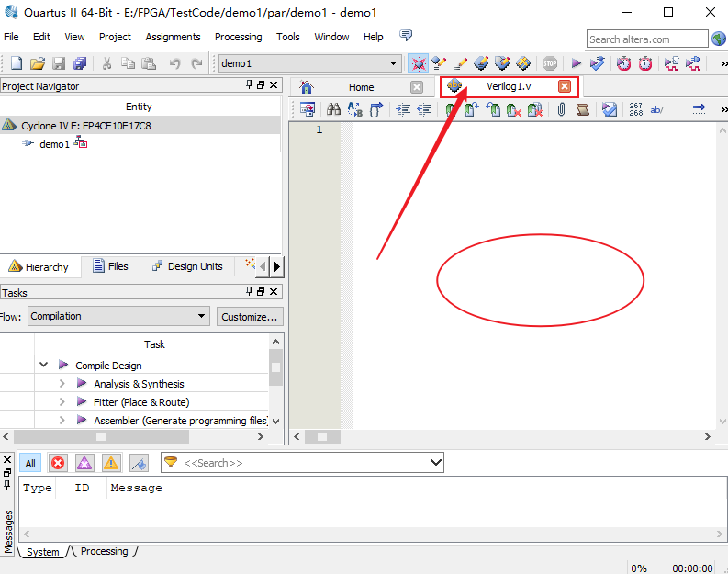This screenshot has width=728, height=574.
Task: Start compilation with the purple play icon
Action: pyautogui.click(x=577, y=63)
